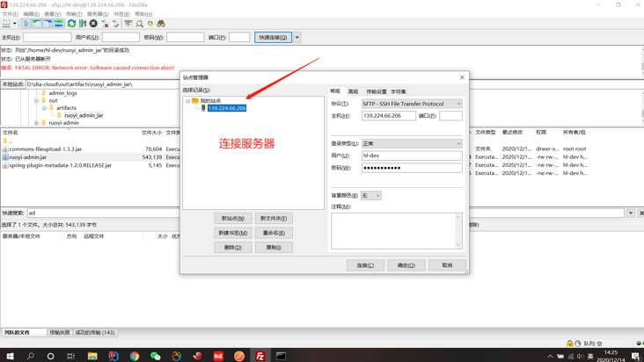Click the 快速连接(Q) button
The width and height of the screenshot is (644, 362).
tap(273, 37)
